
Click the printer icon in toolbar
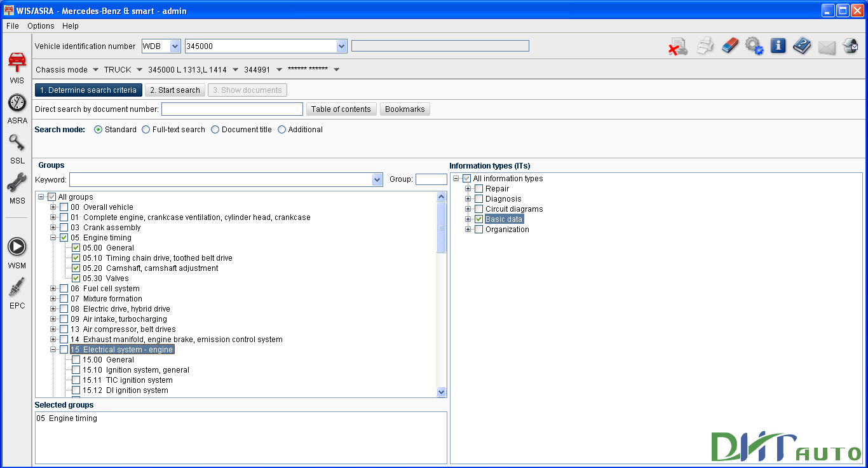[705, 46]
